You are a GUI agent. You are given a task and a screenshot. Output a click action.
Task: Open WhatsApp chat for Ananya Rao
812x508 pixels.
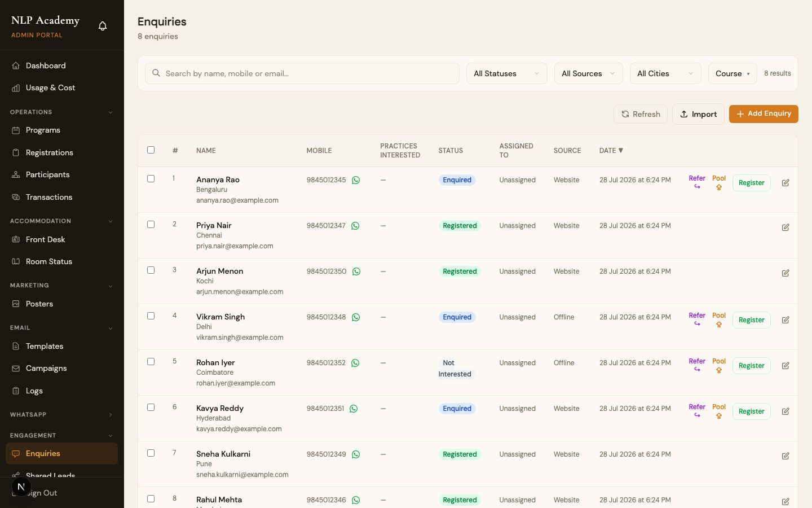click(x=356, y=180)
